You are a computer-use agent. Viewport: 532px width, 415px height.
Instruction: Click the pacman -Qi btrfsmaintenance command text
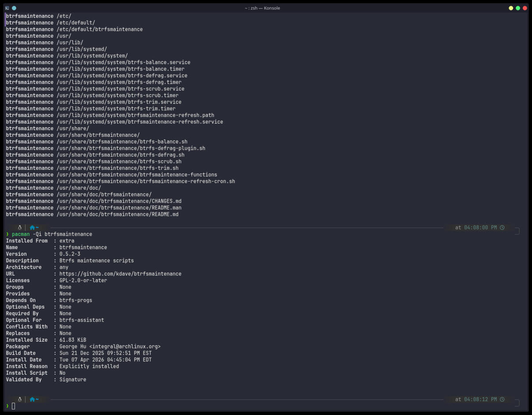52,234
